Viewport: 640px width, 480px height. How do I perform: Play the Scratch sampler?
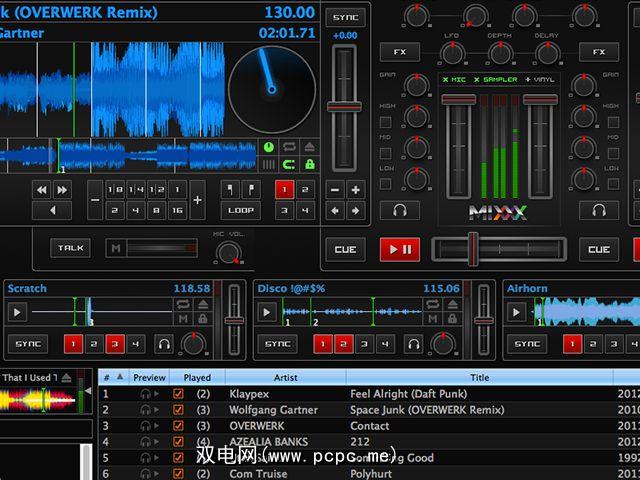(x=17, y=312)
